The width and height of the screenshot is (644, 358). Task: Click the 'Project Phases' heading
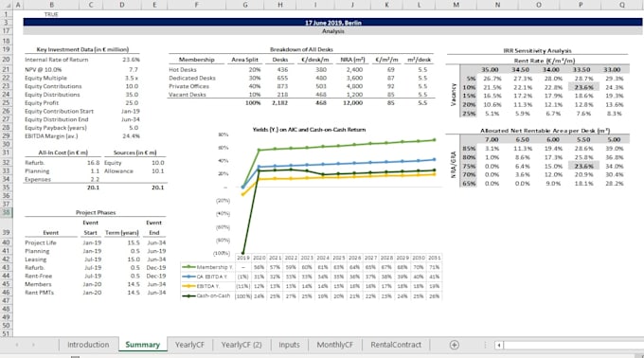tap(96, 212)
